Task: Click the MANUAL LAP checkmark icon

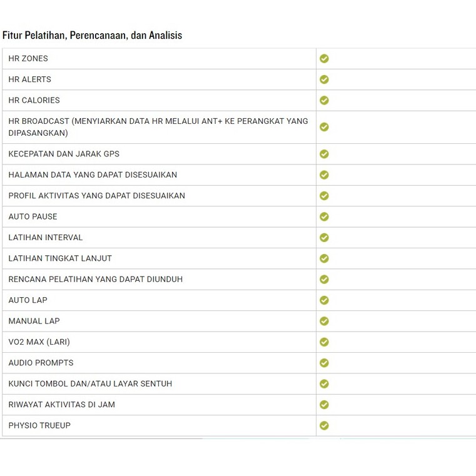Action: pos(324,321)
